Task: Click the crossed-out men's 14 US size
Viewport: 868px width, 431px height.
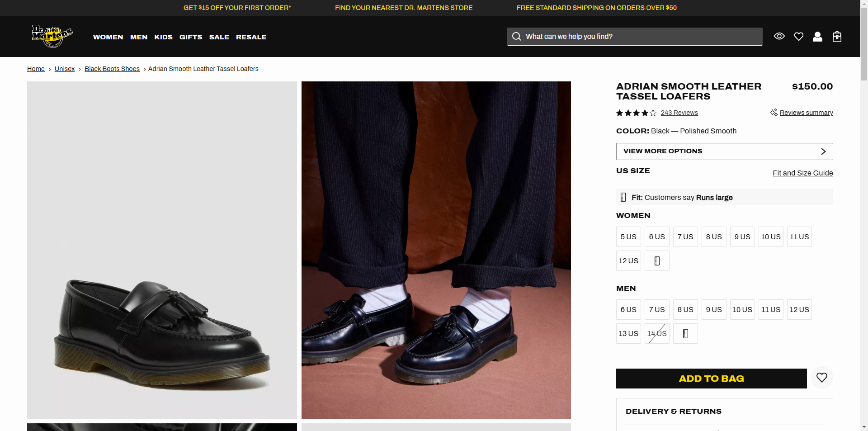Action: (657, 334)
